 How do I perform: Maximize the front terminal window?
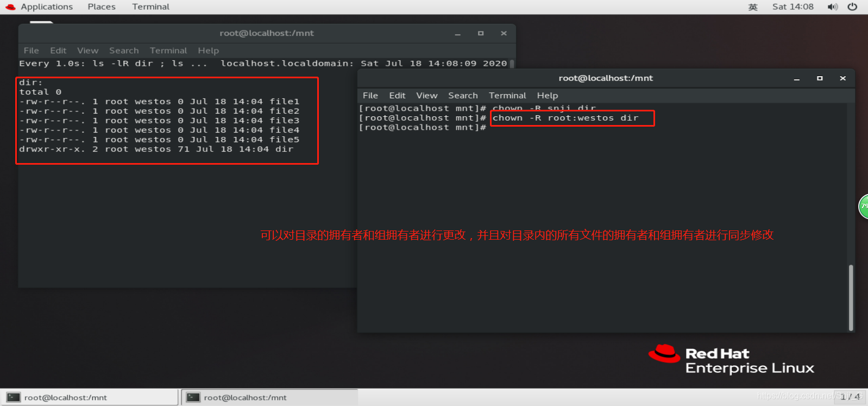pos(820,78)
